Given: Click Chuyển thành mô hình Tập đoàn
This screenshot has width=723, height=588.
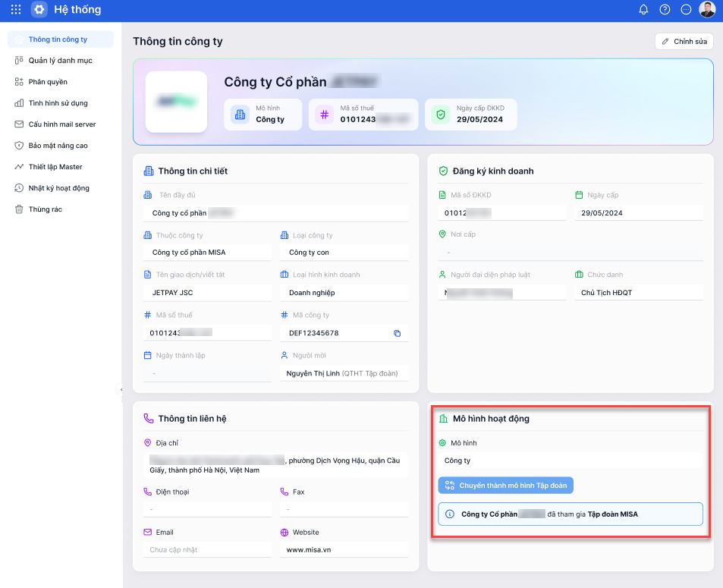Looking at the screenshot, I should 505,486.
